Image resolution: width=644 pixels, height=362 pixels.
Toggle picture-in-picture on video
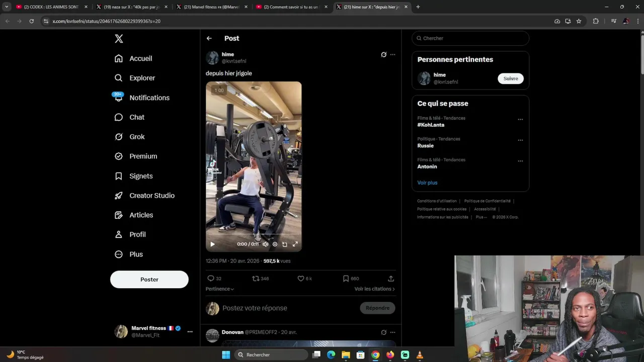coord(285,244)
